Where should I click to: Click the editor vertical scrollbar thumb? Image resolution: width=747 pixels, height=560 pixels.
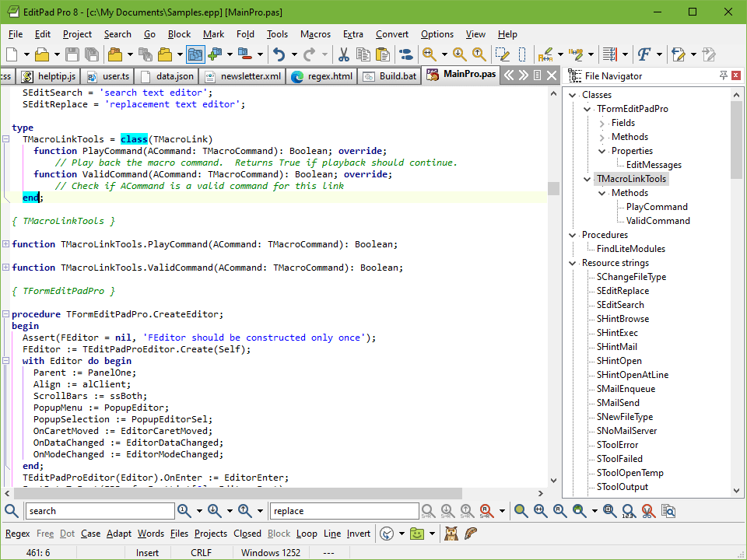coord(553,188)
